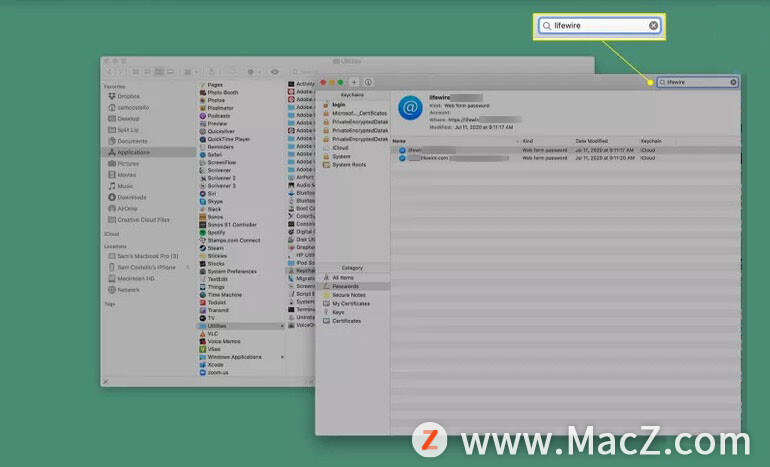The image size is (770, 467).
Task: Open the info button in Keychain Access toolbar
Action: 368,82
